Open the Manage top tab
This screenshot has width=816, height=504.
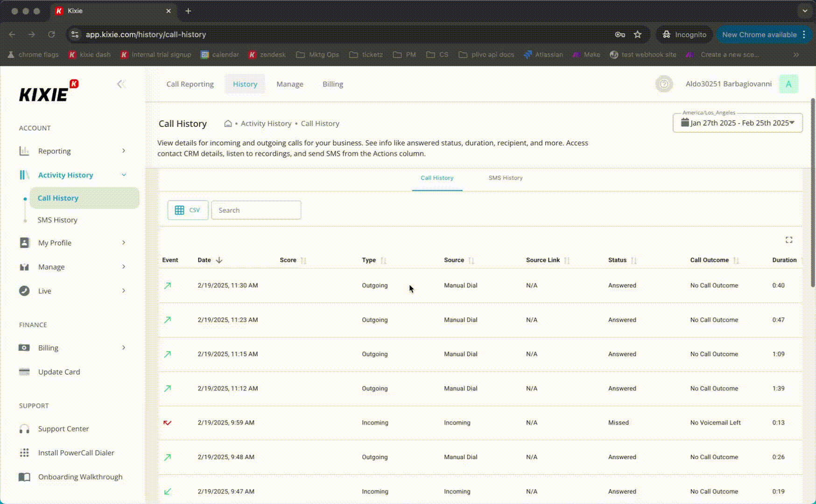[290, 84]
